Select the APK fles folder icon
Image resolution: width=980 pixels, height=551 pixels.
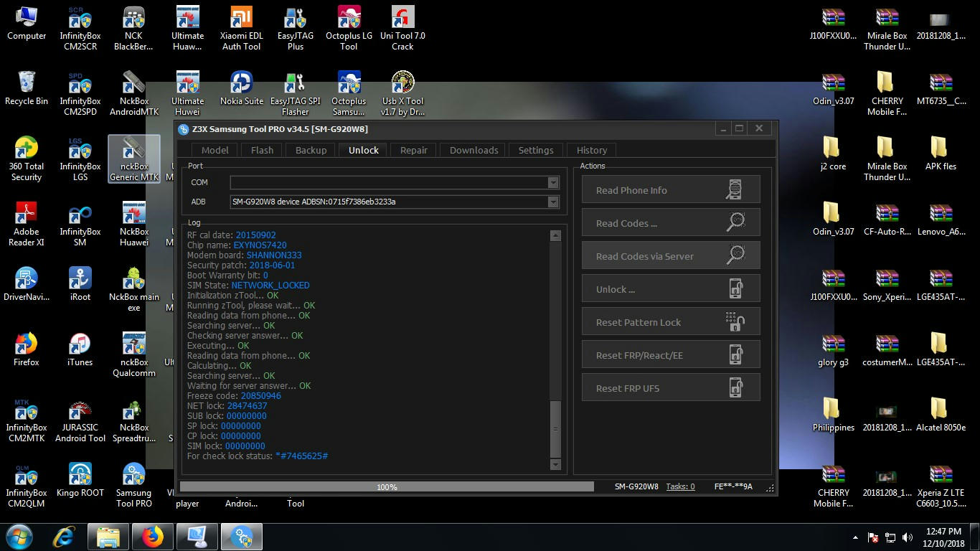coord(941,154)
